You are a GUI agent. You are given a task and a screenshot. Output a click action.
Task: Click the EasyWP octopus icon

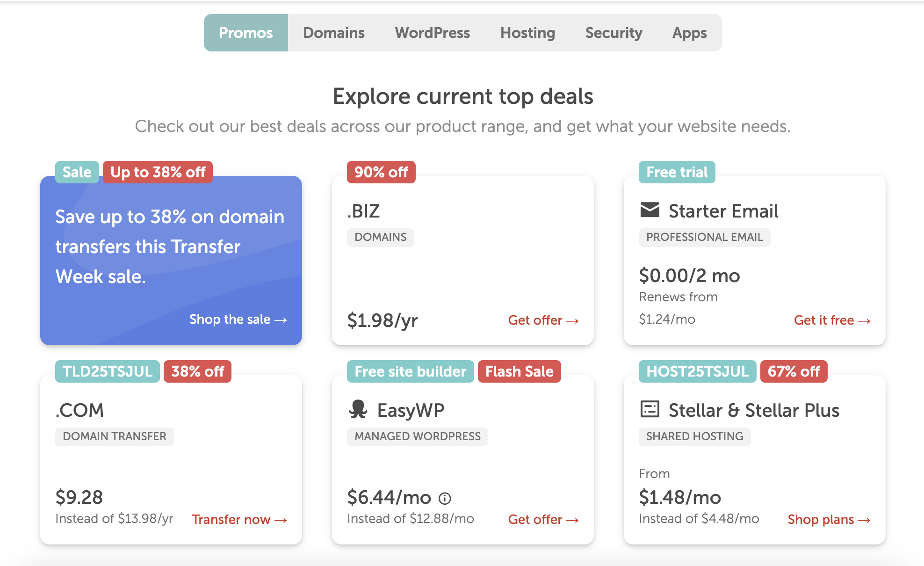[x=358, y=409]
